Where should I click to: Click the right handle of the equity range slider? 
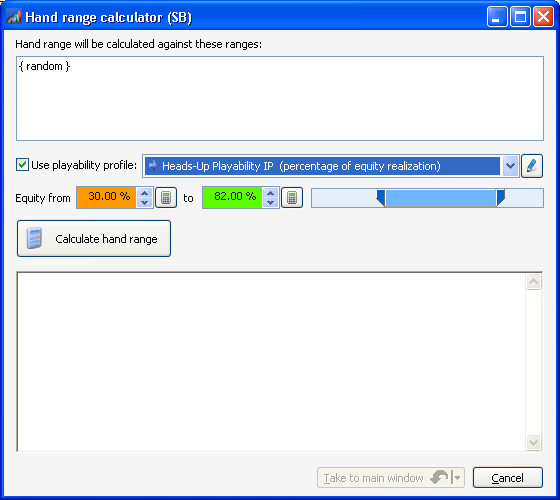(x=500, y=198)
